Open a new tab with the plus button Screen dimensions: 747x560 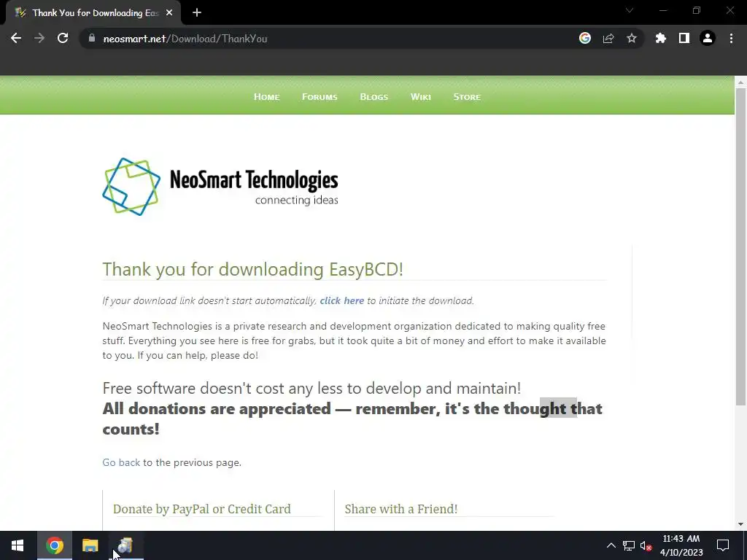click(197, 13)
